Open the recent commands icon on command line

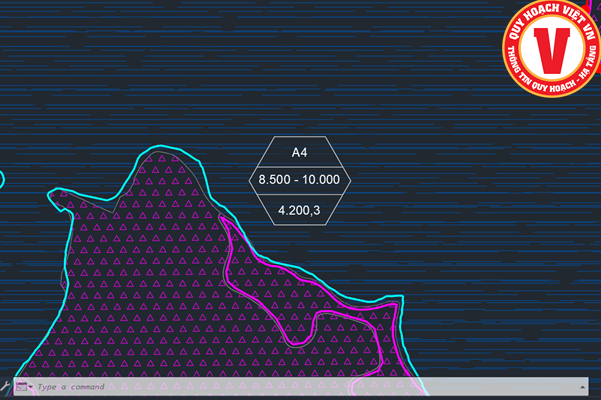pyautogui.click(x=20, y=386)
